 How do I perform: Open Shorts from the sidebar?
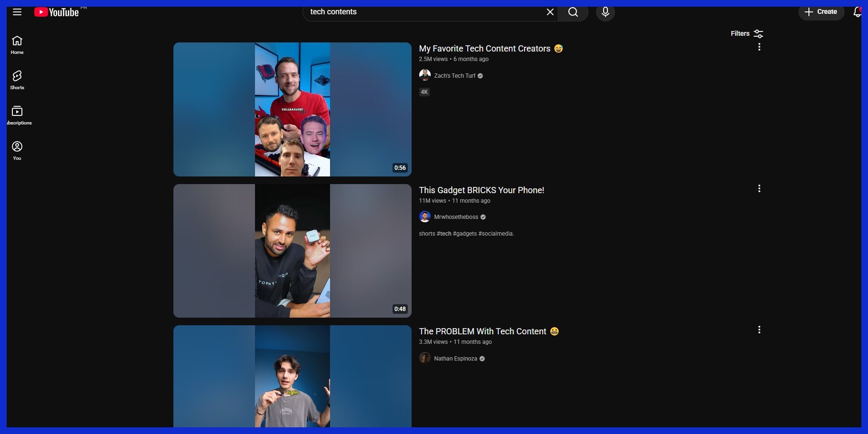(17, 80)
